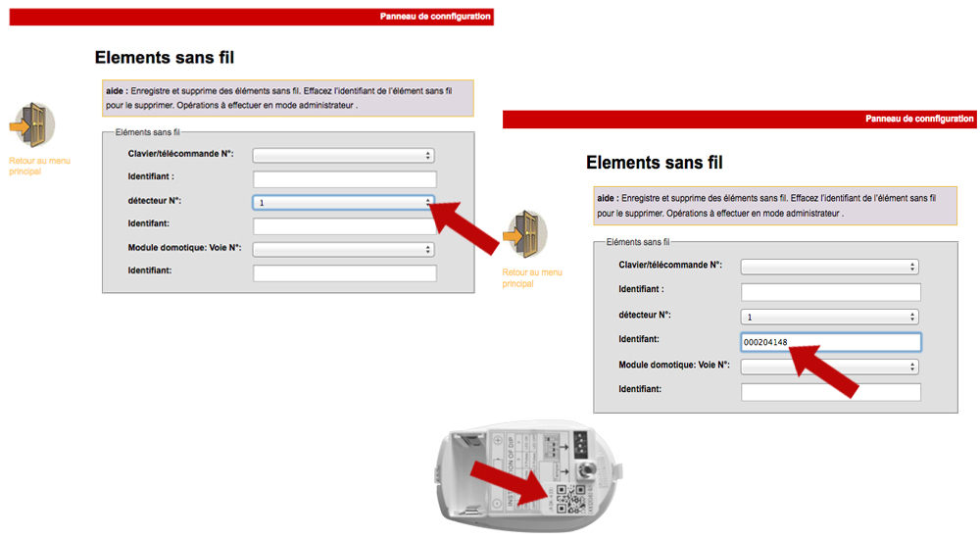Click the 'Panneau de connfiguration' header, right panel

tap(919, 119)
